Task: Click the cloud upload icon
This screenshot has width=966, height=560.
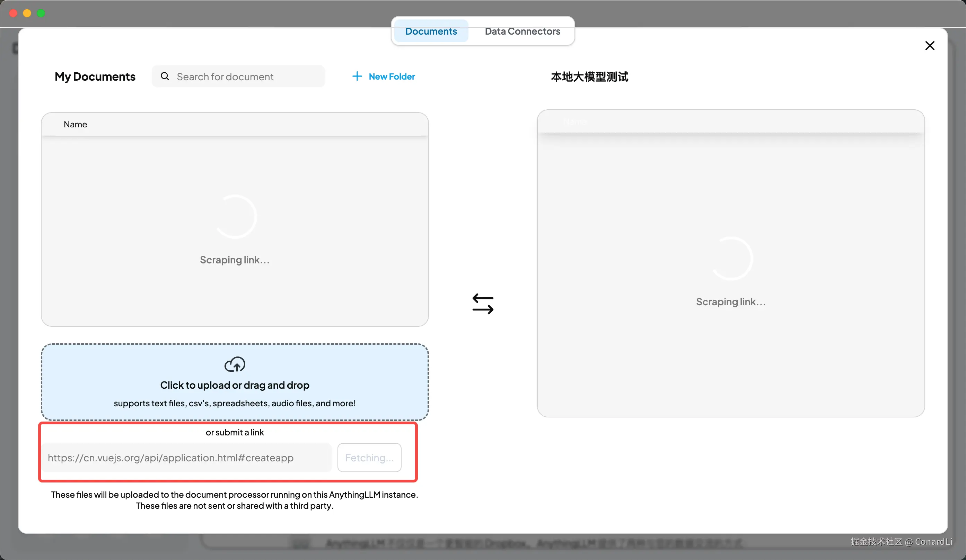Action: (235, 364)
